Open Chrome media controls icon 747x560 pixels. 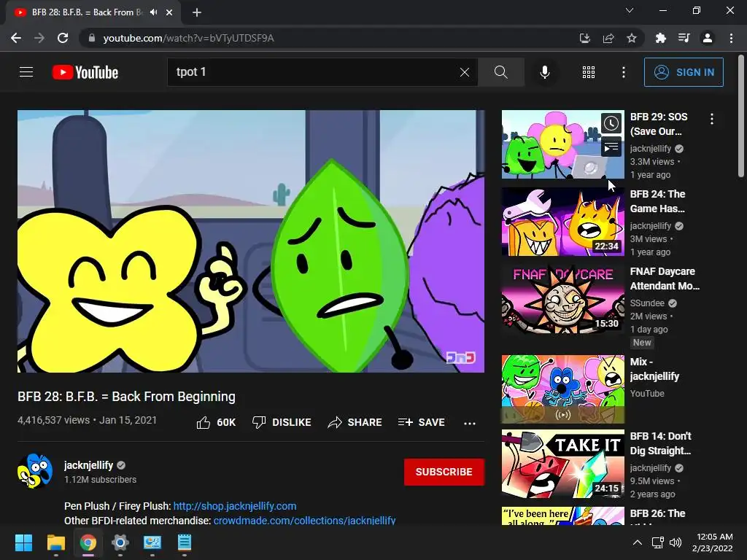[x=684, y=38]
